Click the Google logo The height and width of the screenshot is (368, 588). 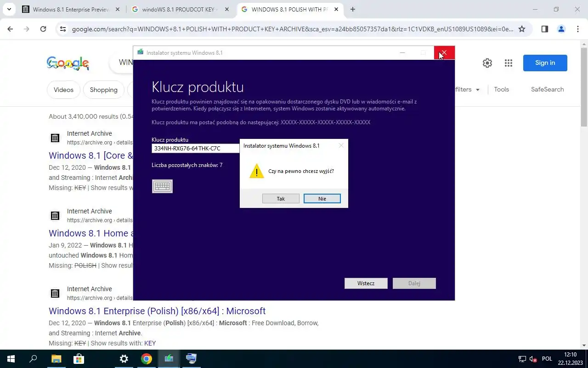tap(68, 63)
